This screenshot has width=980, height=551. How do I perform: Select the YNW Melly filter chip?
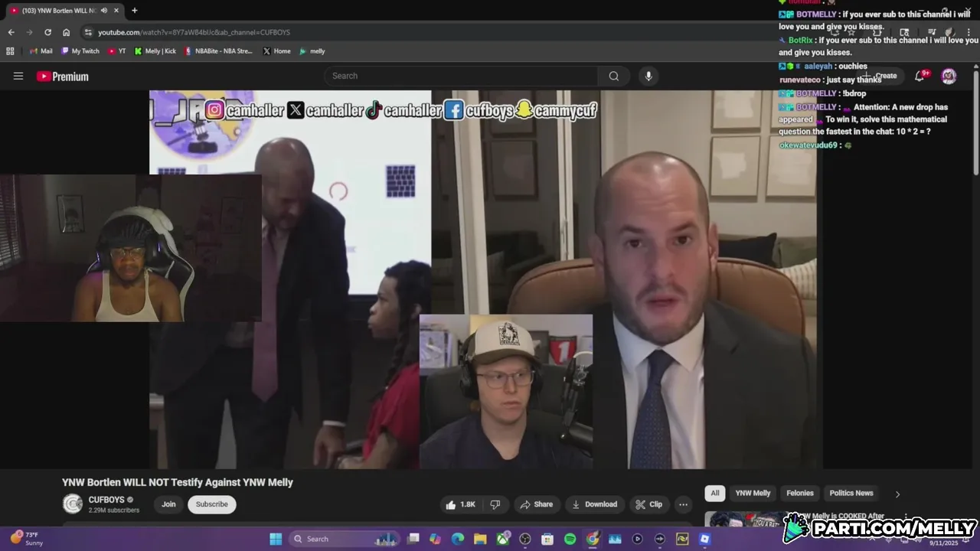(x=753, y=493)
